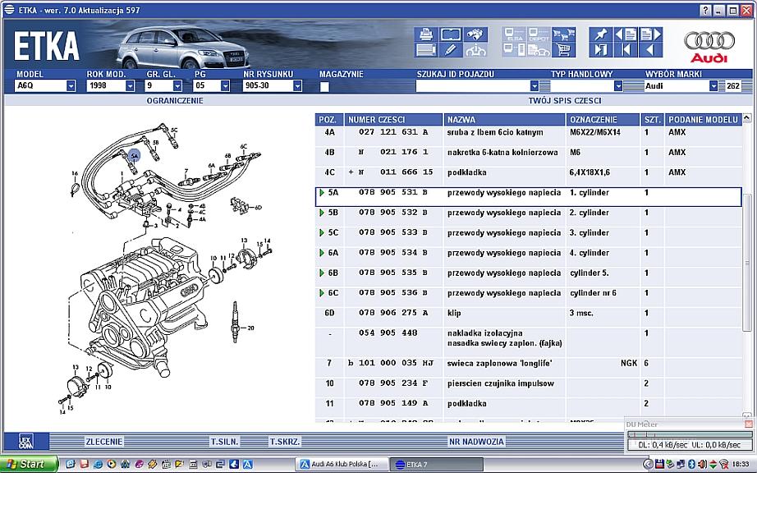Viewport: 757px width, 532px height.
Task: Open the Szukaj ID Pojazdu dropdown arrow
Action: pyautogui.click(x=534, y=86)
